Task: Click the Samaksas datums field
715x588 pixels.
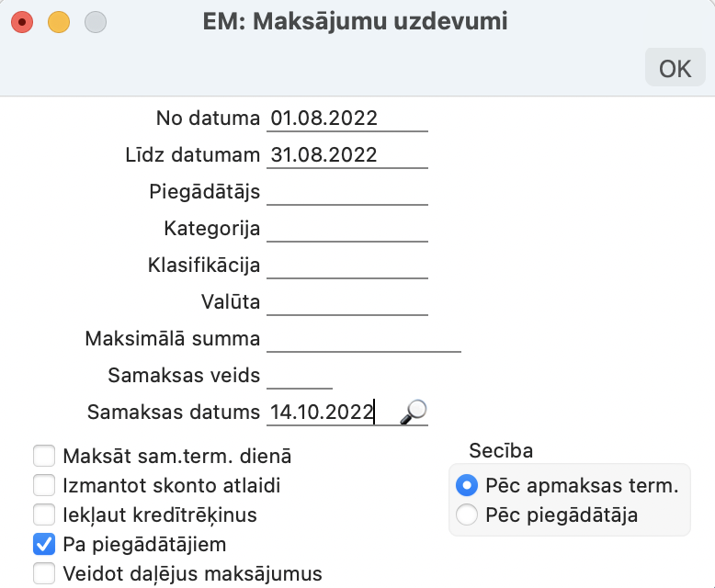Action: pos(331,413)
